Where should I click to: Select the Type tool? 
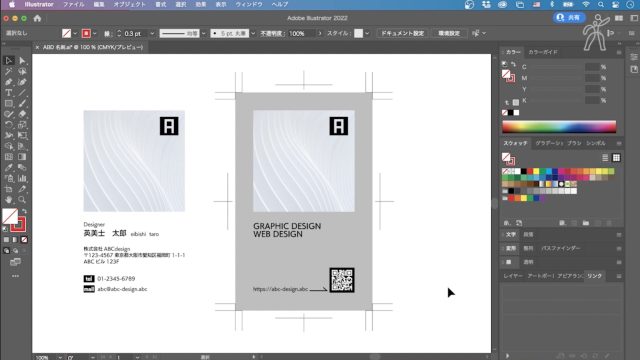(9, 93)
